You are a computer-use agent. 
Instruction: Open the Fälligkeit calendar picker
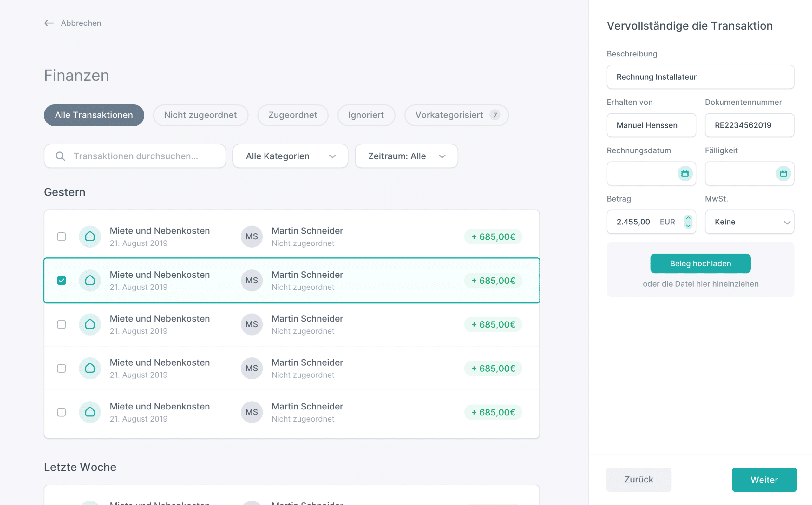point(783,174)
